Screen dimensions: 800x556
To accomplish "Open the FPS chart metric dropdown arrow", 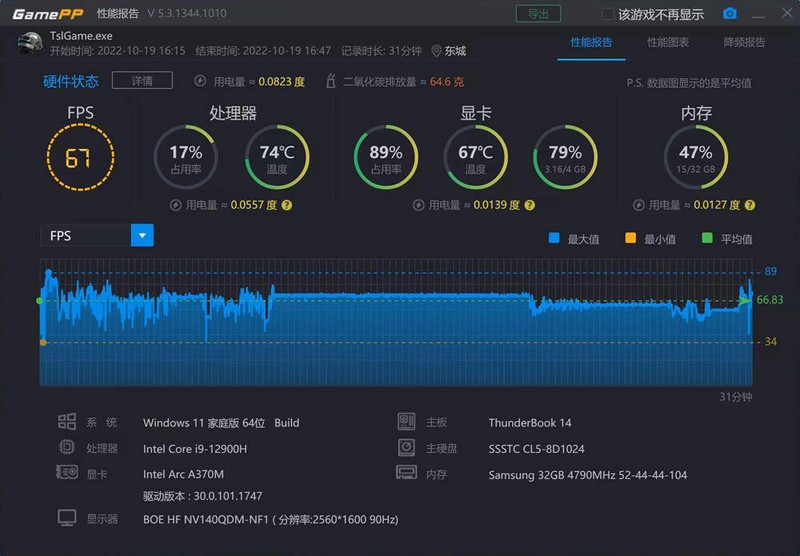I will [142, 236].
